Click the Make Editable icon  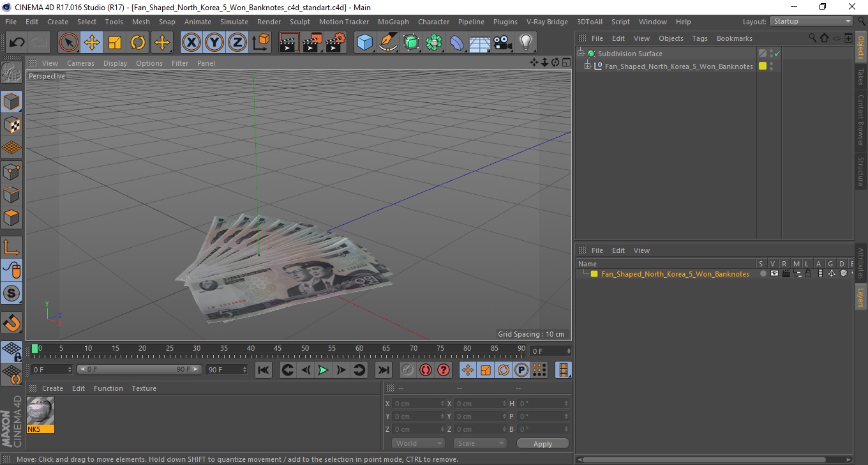point(11,72)
